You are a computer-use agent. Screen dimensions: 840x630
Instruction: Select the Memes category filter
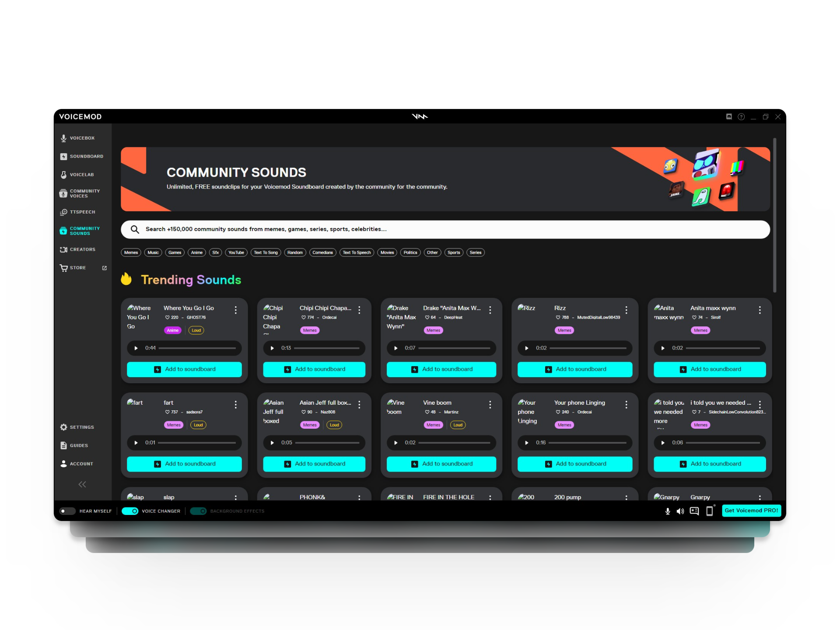click(x=131, y=252)
